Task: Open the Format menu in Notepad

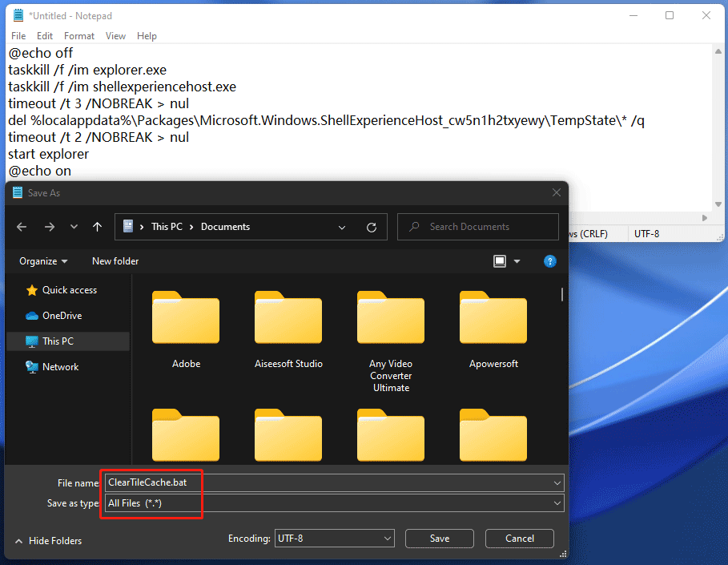Action: click(x=78, y=35)
